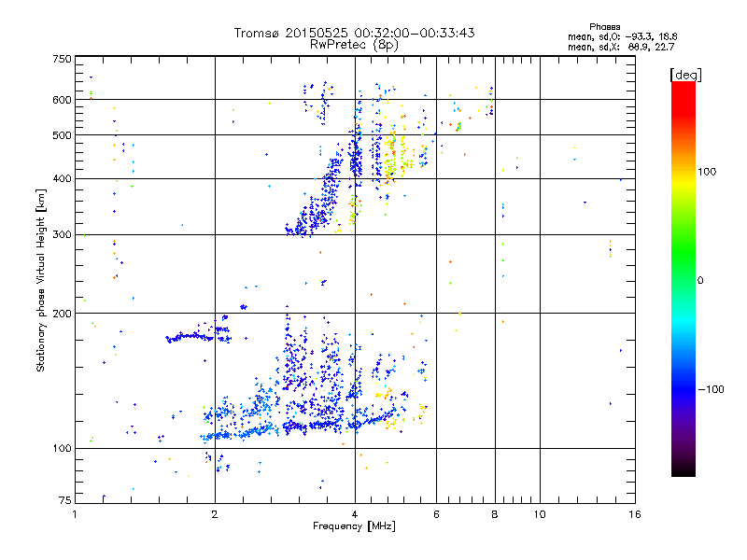747x560 pixels.
Task: Click the x-axis tick label '2'
Action: [215, 514]
